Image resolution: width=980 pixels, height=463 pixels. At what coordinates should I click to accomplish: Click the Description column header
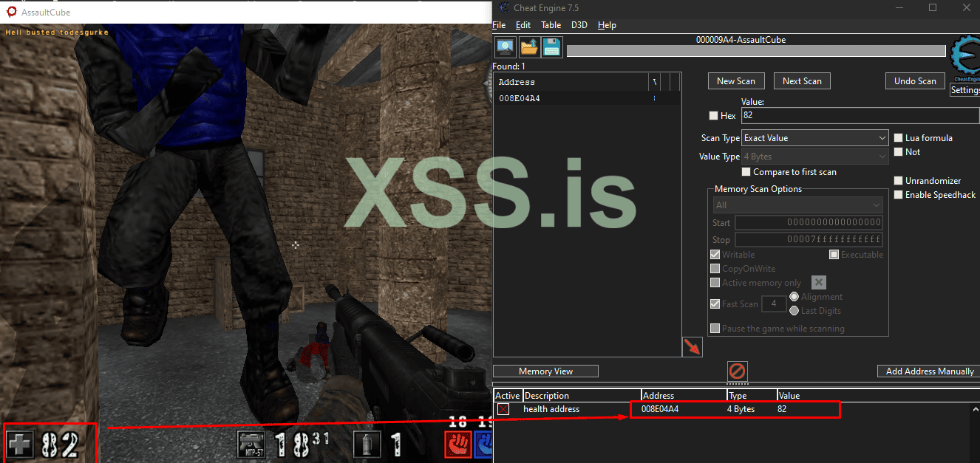(582, 396)
